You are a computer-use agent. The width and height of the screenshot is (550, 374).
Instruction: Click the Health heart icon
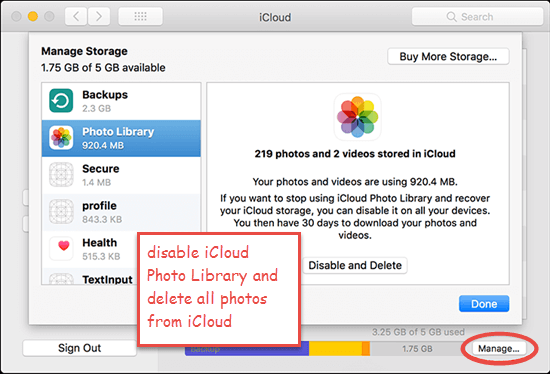click(61, 248)
